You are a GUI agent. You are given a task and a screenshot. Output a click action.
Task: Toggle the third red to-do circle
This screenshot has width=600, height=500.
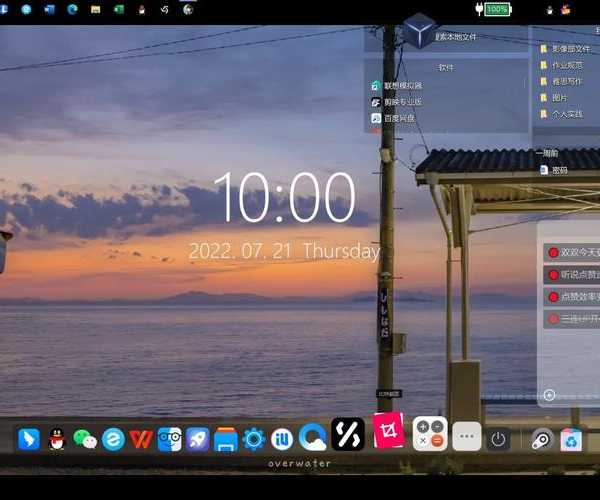click(x=552, y=296)
